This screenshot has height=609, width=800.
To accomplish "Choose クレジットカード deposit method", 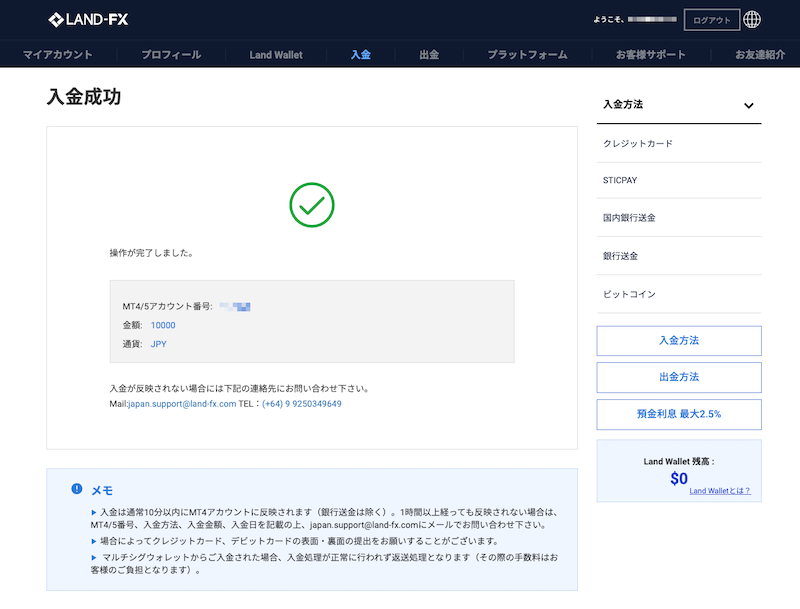I will (x=679, y=144).
